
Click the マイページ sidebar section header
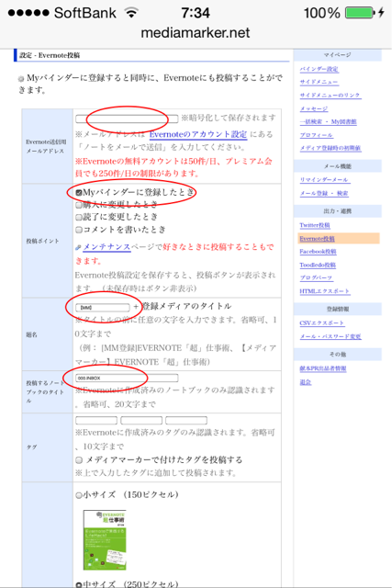click(x=338, y=55)
